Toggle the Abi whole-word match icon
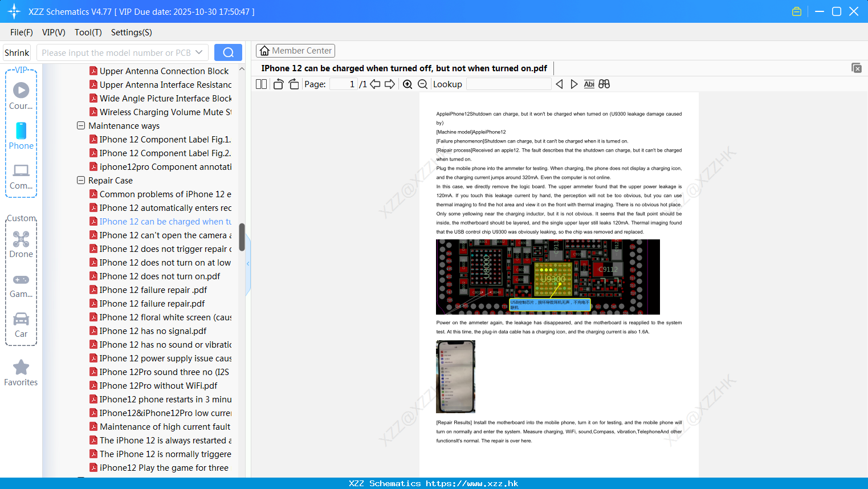Image resolution: width=868 pixels, height=489 pixels. [x=589, y=84]
